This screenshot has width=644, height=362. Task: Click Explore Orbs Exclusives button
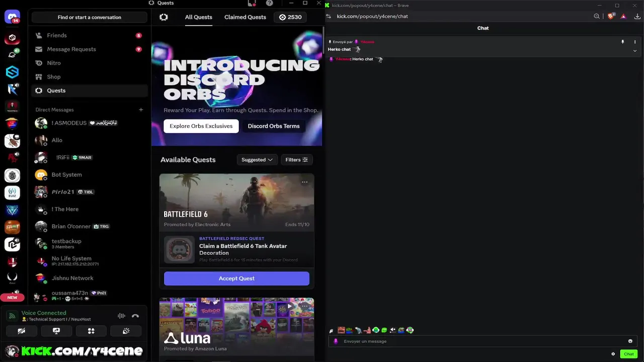(201, 126)
